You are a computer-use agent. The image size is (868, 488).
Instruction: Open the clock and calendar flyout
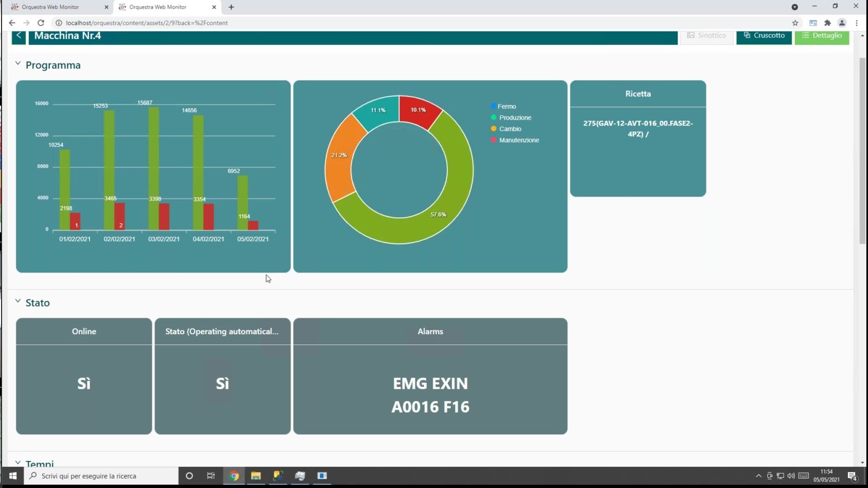point(826,476)
